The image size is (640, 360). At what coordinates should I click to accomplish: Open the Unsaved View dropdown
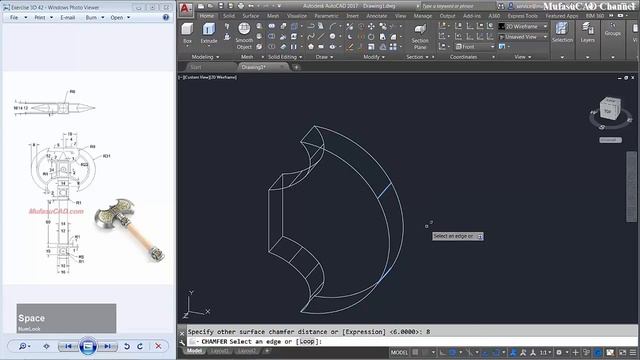click(523, 37)
